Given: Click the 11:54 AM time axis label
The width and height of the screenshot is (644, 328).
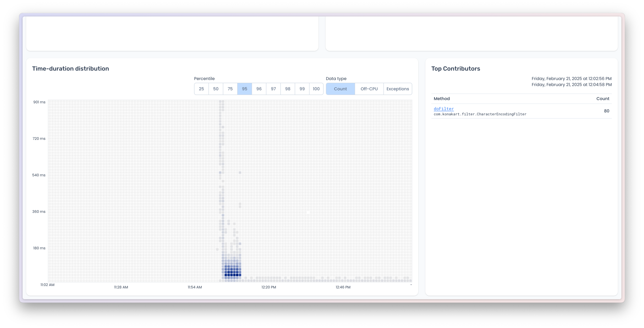Looking at the screenshot, I should click(x=195, y=287).
